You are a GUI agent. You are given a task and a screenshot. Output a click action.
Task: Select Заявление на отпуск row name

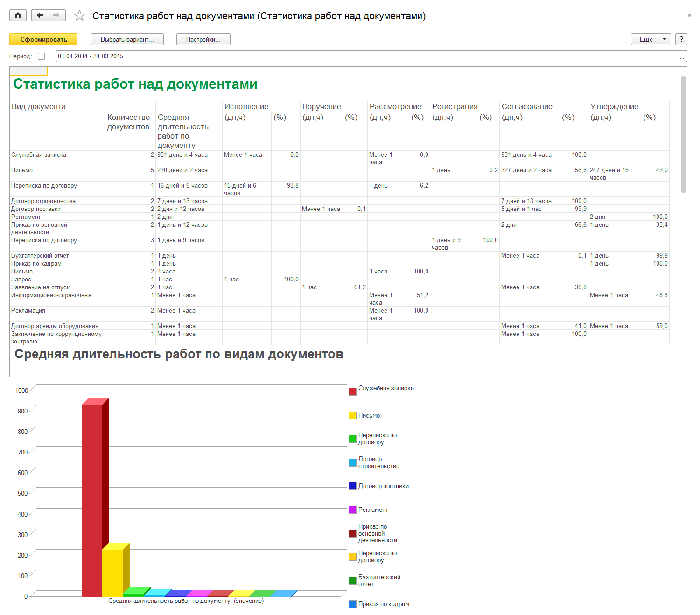40,287
